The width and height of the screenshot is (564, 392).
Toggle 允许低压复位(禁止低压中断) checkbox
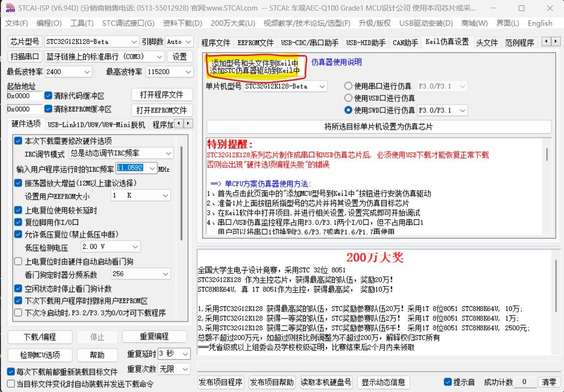tap(18, 234)
